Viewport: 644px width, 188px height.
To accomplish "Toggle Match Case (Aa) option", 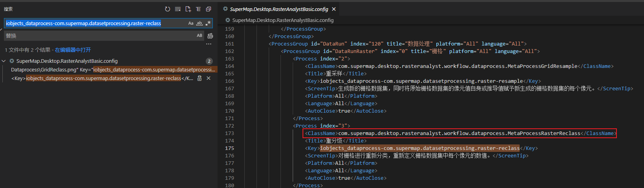I will point(191,23).
